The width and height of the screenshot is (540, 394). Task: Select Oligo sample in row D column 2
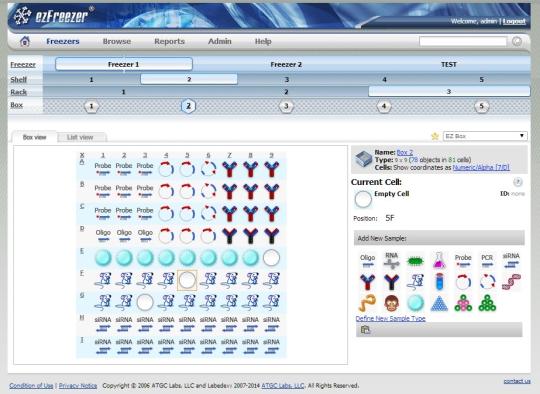pyautogui.click(x=124, y=236)
